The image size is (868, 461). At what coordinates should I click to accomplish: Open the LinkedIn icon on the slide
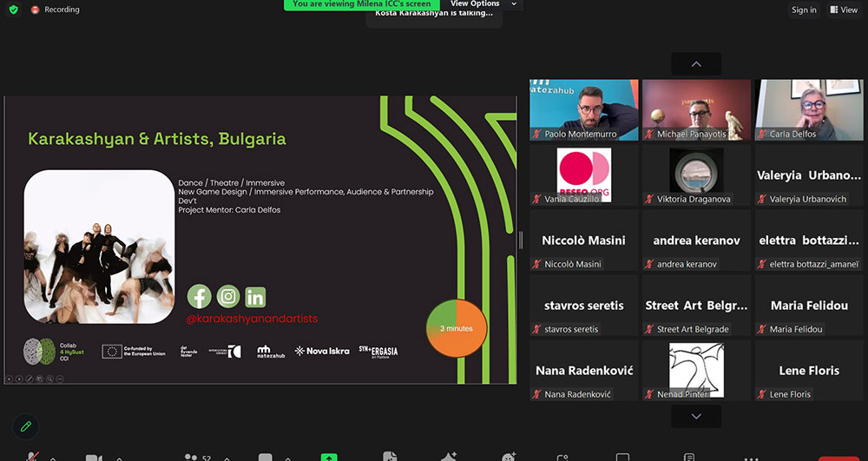click(x=255, y=297)
